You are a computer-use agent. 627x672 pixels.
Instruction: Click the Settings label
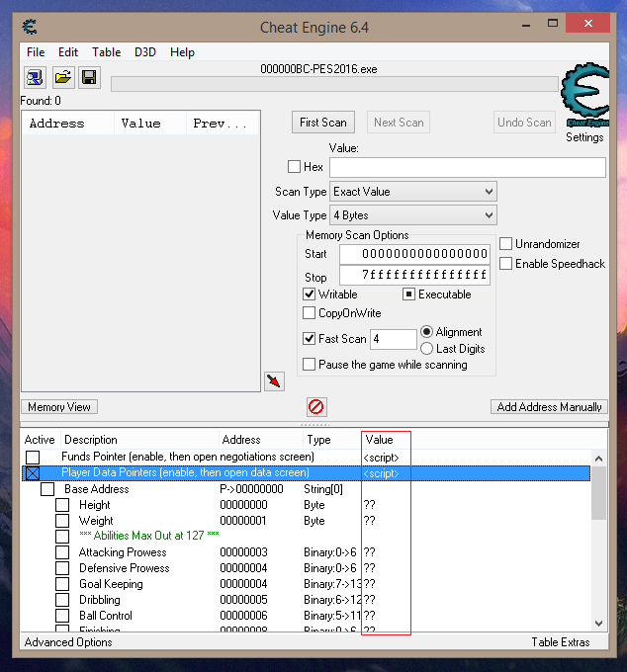click(584, 137)
